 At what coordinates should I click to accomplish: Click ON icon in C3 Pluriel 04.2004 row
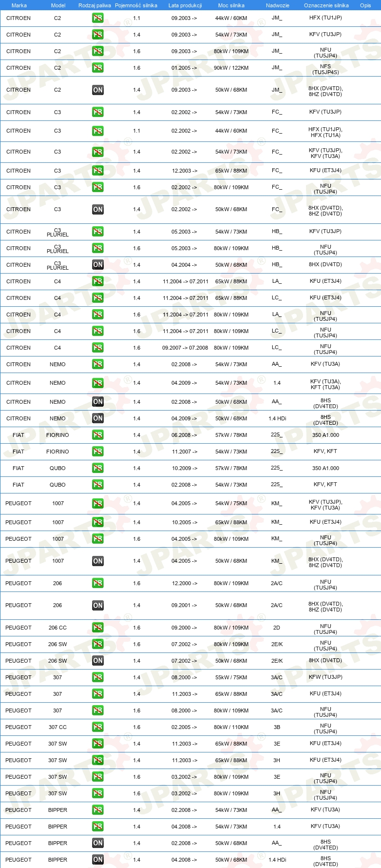tap(98, 265)
